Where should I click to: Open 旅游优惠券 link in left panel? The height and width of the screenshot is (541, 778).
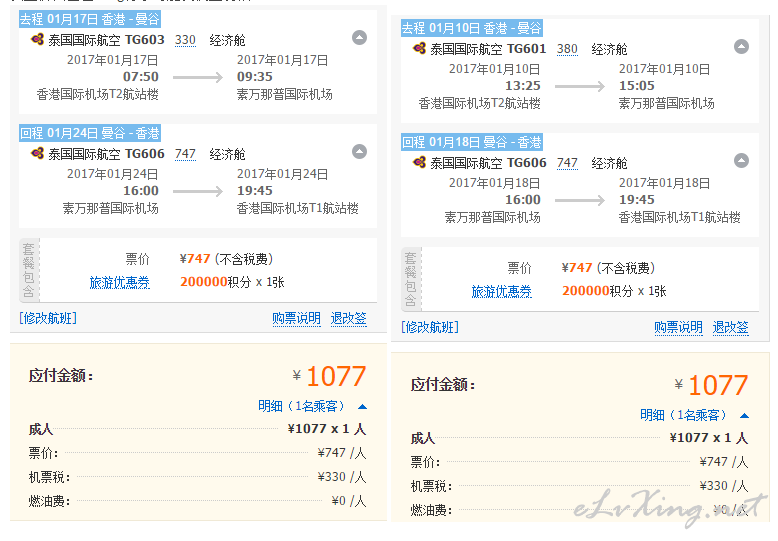click(x=120, y=282)
